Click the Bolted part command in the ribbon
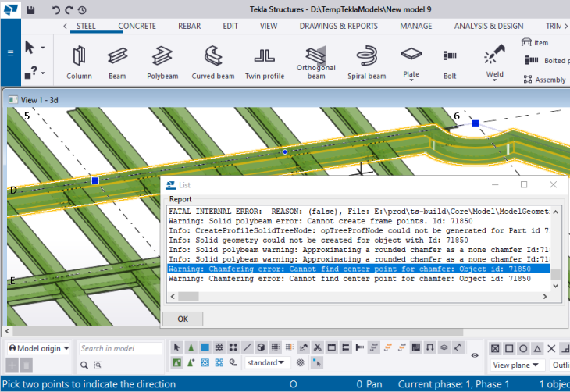The height and width of the screenshot is (392, 570). pos(547,60)
